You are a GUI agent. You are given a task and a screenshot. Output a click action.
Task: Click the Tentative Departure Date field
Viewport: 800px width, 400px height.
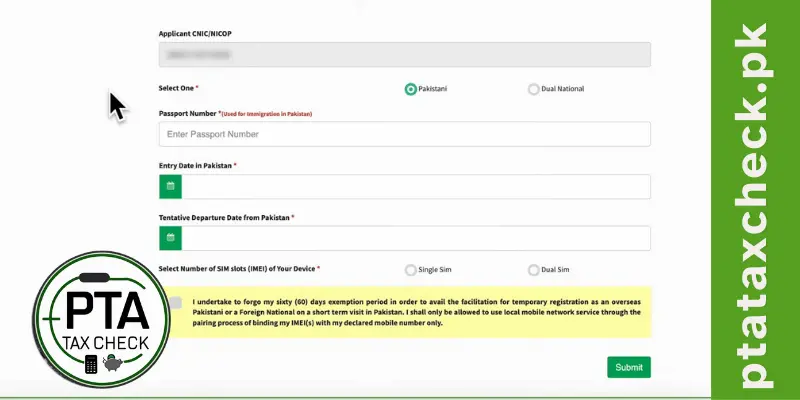[416, 238]
